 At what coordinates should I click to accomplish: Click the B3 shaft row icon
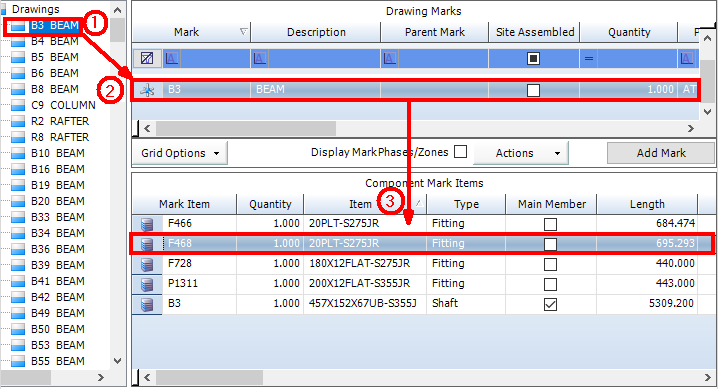click(x=147, y=304)
